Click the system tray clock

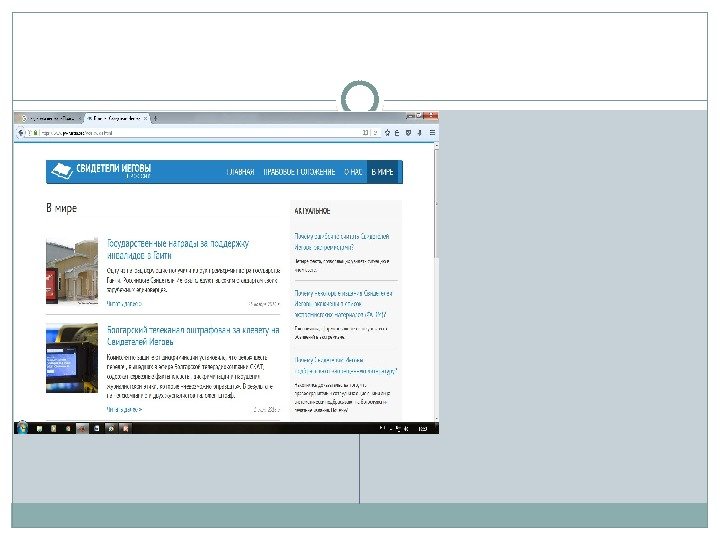coord(423,428)
